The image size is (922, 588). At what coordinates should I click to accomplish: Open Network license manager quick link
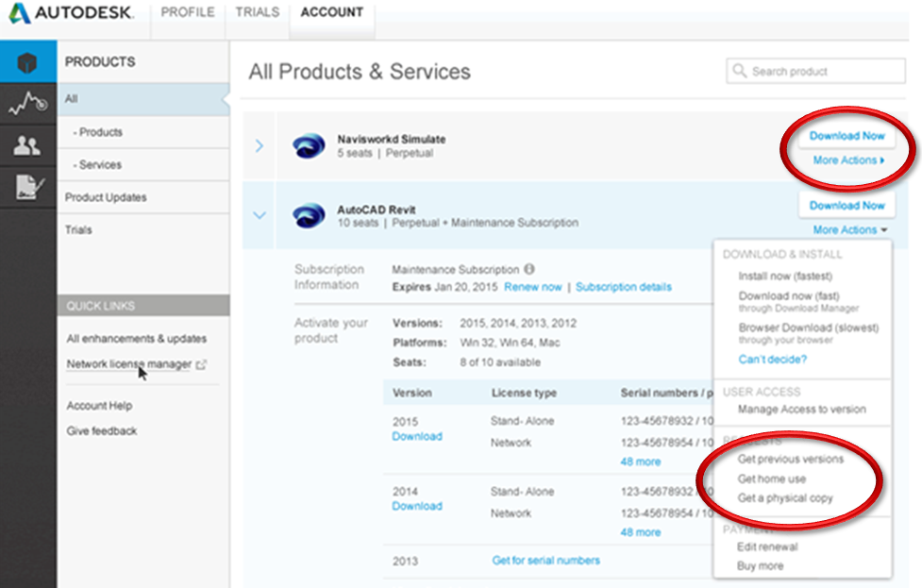point(128,364)
